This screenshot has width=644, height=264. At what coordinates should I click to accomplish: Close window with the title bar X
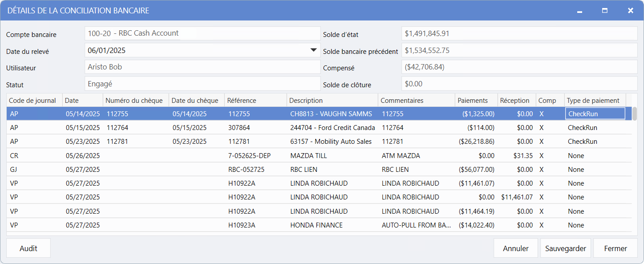[x=630, y=11]
